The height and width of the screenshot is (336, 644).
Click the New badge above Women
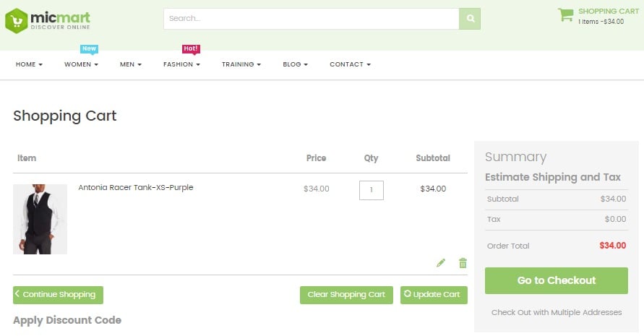[89, 49]
